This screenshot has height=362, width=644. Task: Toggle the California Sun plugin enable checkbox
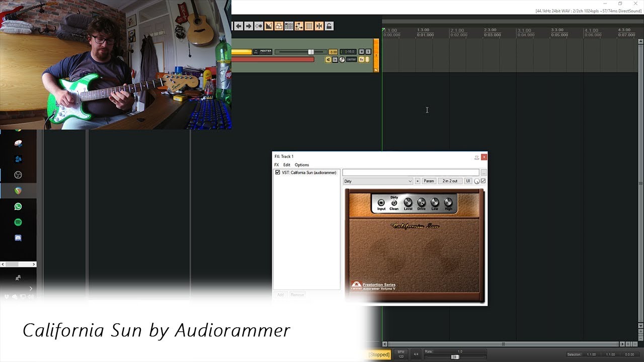coord(278,172)
